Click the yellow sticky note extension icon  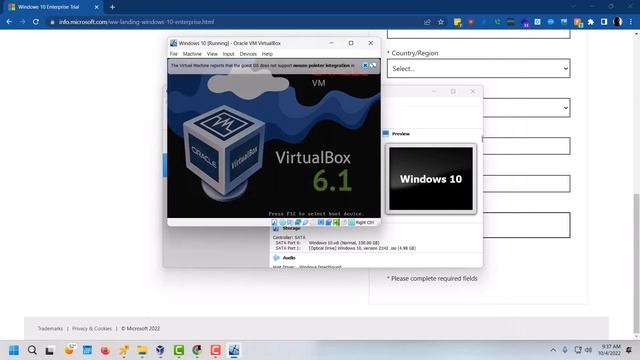[458, 22]
